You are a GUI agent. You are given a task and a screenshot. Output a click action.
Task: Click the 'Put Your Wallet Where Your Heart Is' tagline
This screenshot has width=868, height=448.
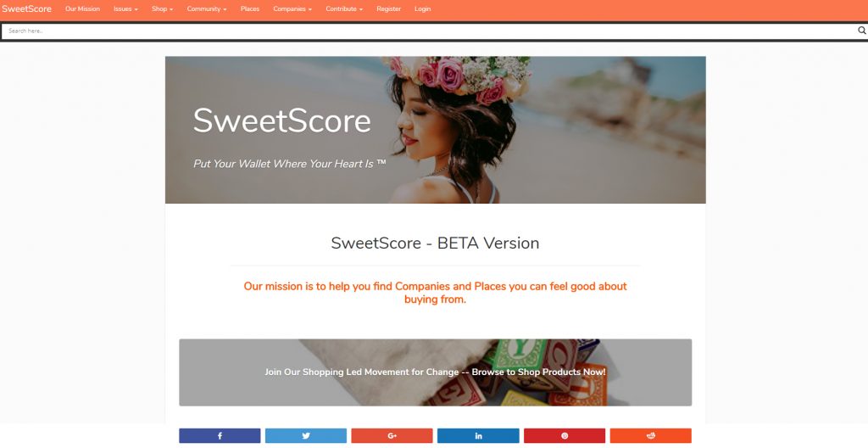click(290, 164)
